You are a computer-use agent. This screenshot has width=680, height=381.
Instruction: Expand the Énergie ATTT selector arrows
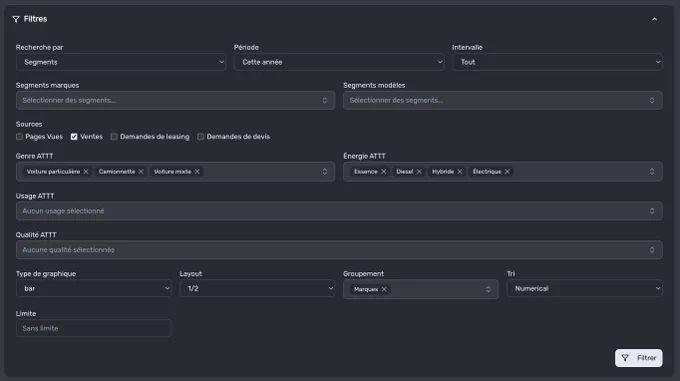coord(652,172)
